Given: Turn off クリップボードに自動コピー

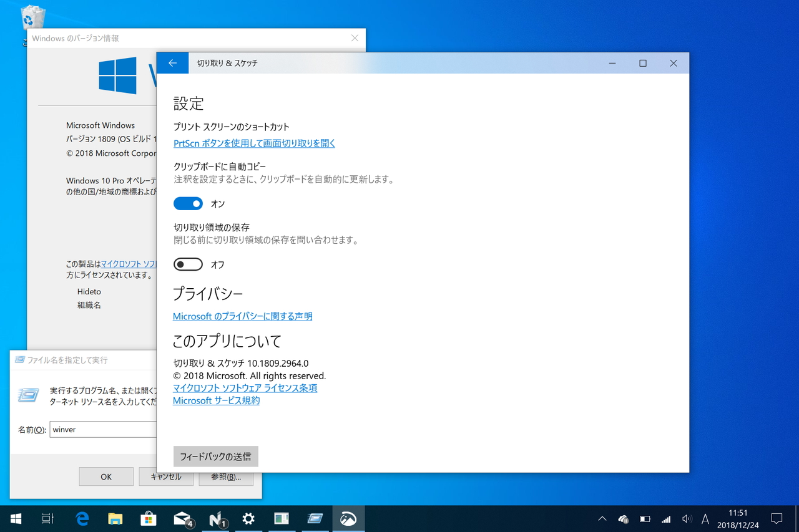Looking at the screenshot, I should pyautogui.click(x=188, y=203).
